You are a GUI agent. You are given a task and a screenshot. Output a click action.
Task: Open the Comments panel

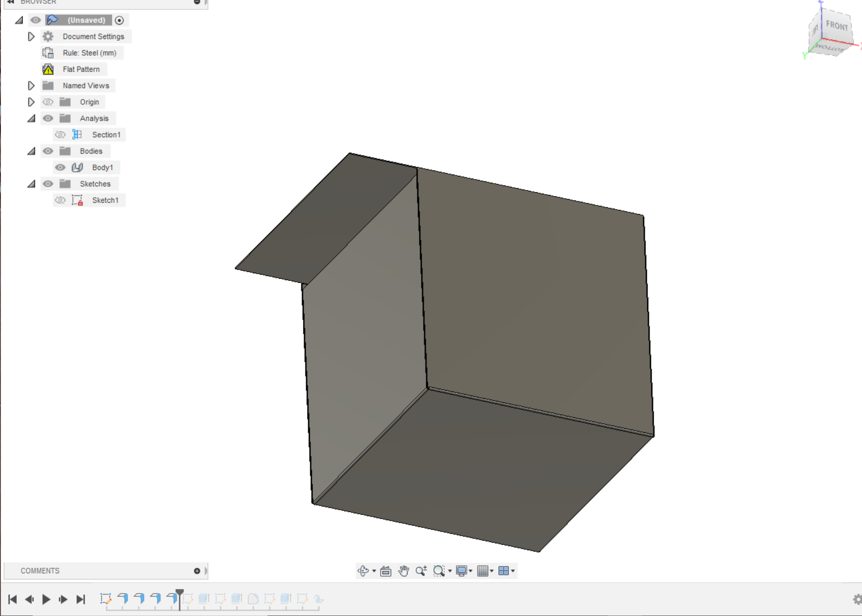pyautogui.click(x=40, y=571)
